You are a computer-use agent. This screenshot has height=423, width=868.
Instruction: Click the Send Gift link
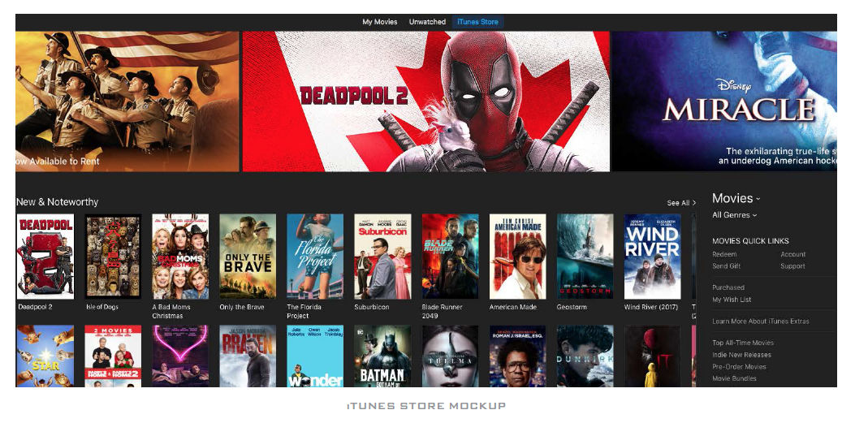click(727, 266)
